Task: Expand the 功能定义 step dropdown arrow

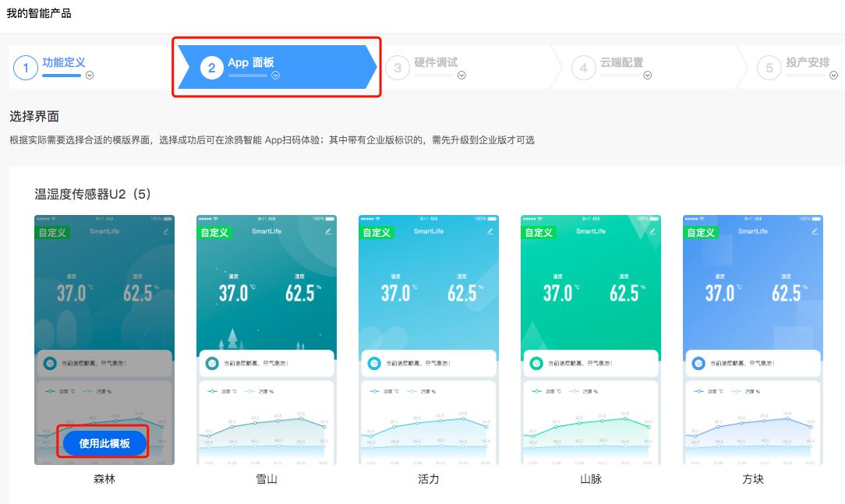Action: click(x=90, y=75)
